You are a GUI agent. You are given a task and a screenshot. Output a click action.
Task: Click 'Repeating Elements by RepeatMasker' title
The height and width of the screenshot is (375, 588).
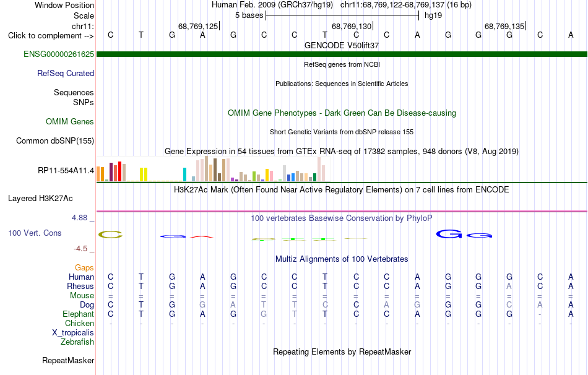coord(342,352)
